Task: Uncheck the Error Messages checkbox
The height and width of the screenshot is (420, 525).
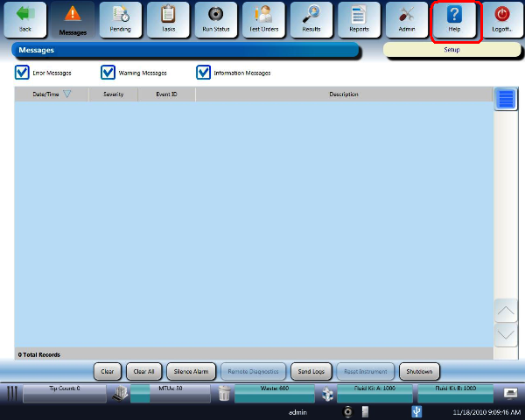Action: pos(23,73)
